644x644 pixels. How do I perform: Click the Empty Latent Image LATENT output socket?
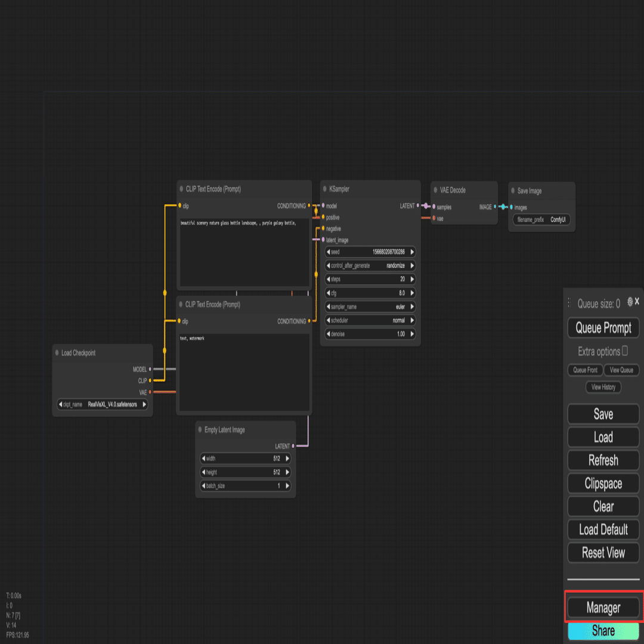pyautogui.click(x=293, y=446)
